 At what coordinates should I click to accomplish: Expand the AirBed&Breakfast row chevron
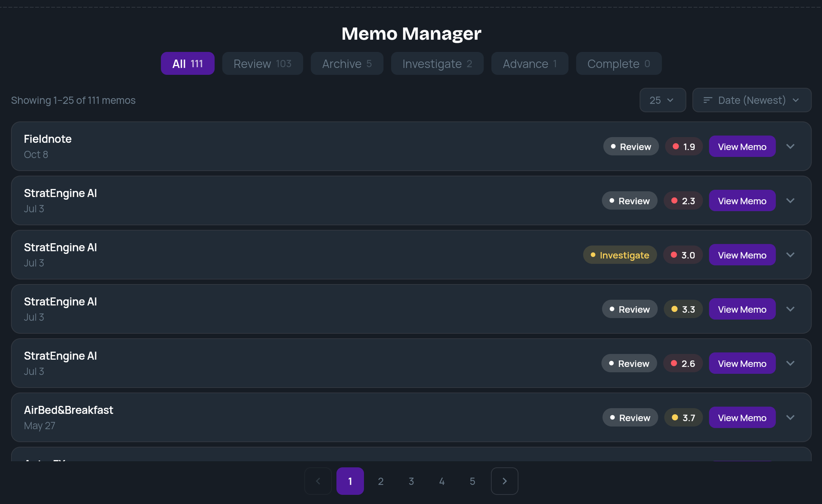coord(790,417)
